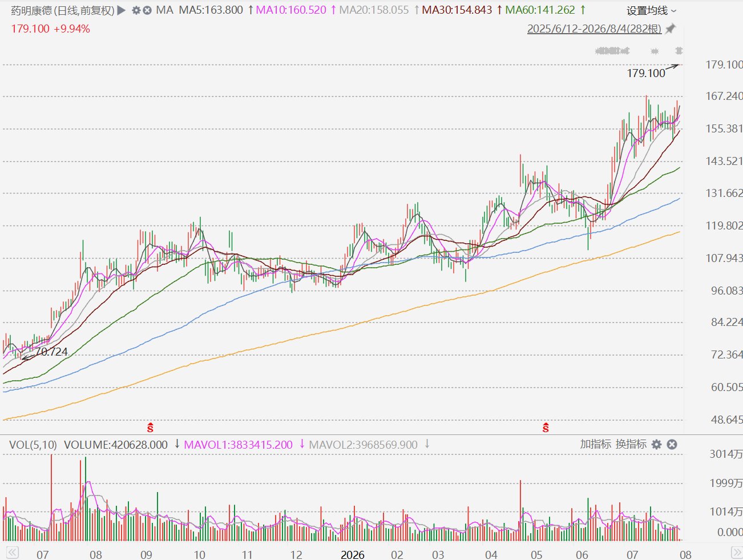Remove the MA indicator with its X icon

point(147,10)
